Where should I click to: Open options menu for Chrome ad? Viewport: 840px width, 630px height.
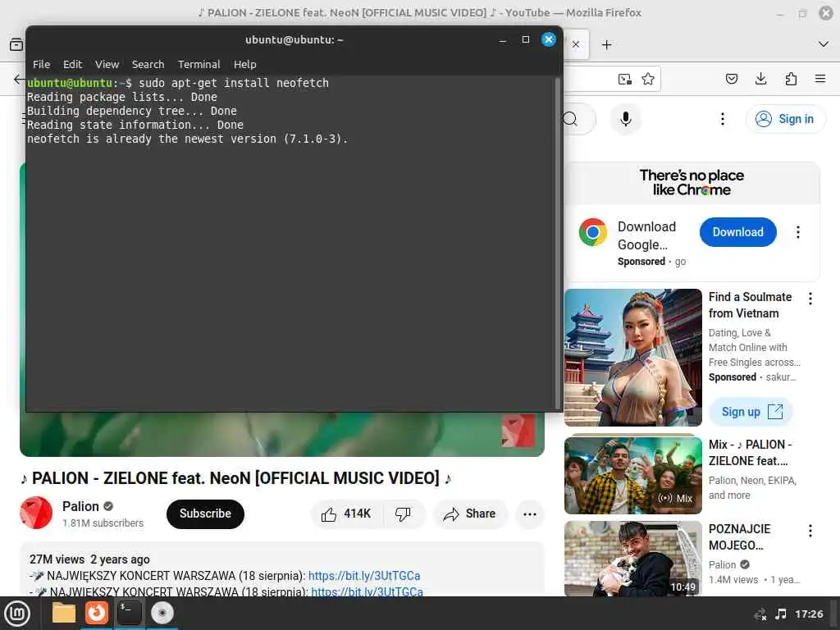pos(798,232)
